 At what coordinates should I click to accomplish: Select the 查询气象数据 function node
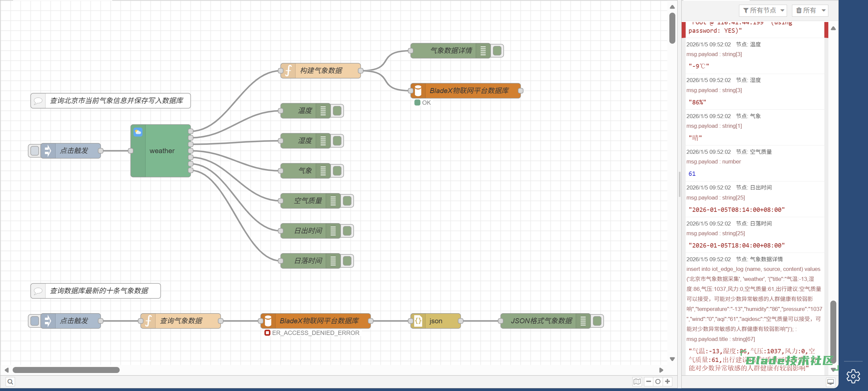181,321
